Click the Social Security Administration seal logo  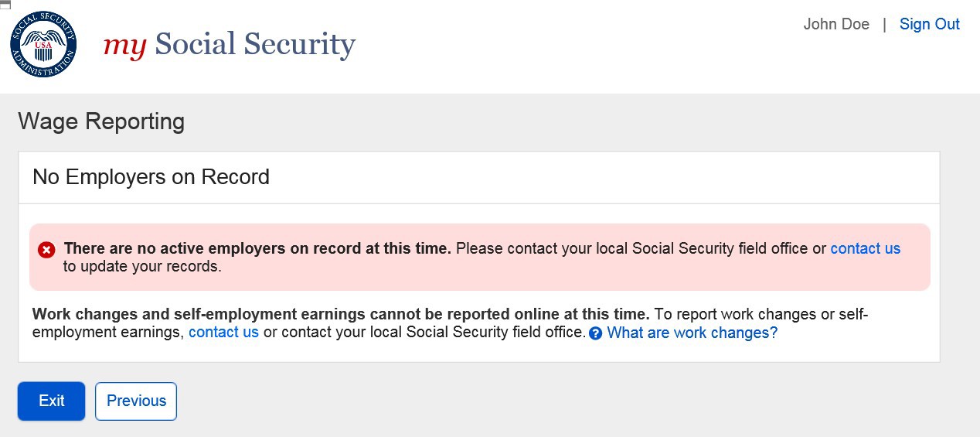43,44
